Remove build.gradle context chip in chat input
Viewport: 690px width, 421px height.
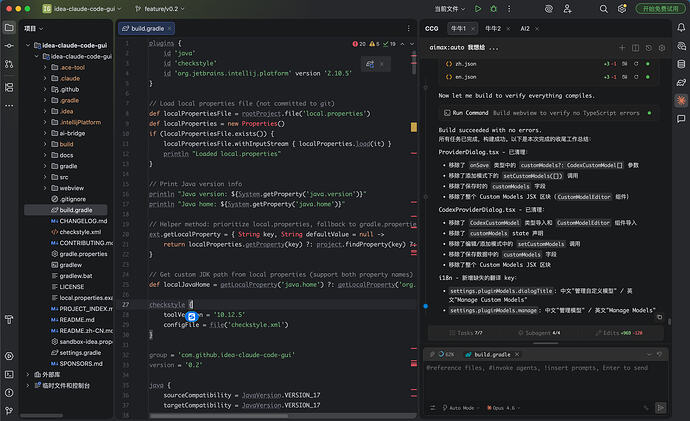[517, 355]
